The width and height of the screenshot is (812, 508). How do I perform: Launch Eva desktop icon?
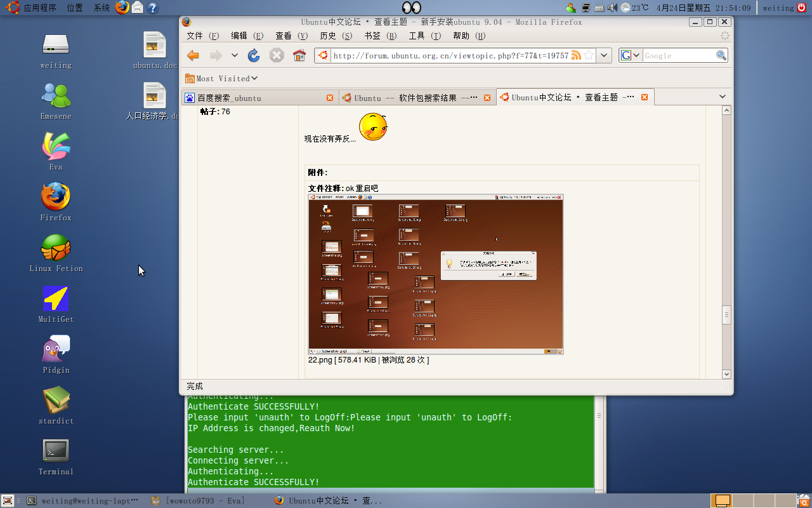(x=56, y=151)
